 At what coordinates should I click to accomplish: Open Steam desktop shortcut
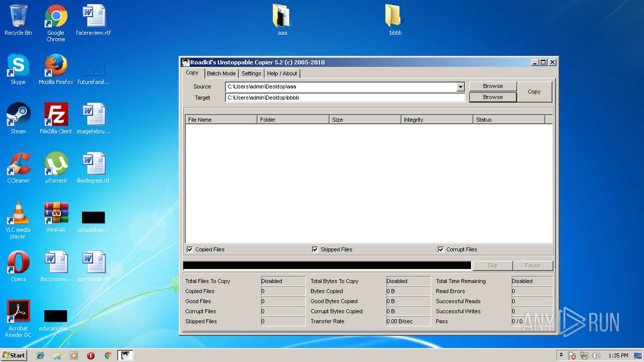(x=18, y=119)
